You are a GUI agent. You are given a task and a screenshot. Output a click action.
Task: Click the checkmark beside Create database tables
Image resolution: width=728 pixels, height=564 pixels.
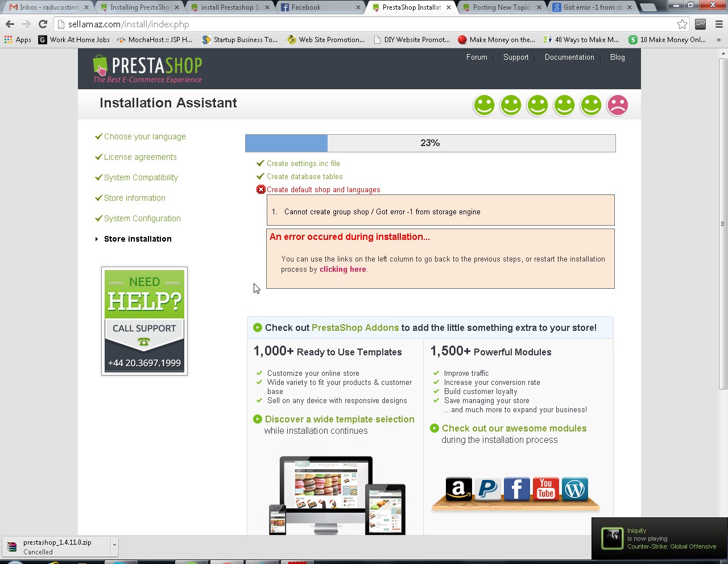(260, 176)
